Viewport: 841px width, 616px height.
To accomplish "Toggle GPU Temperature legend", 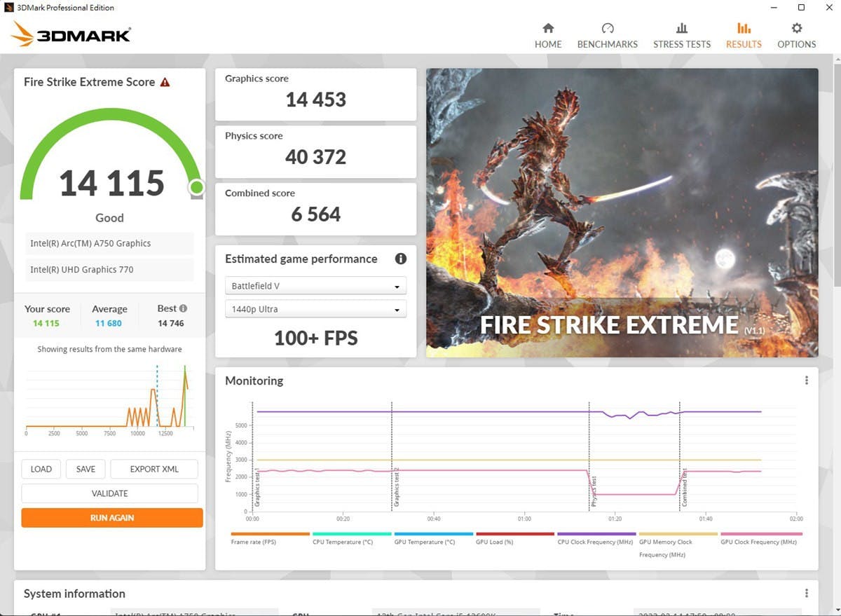I will coord(434,539).
